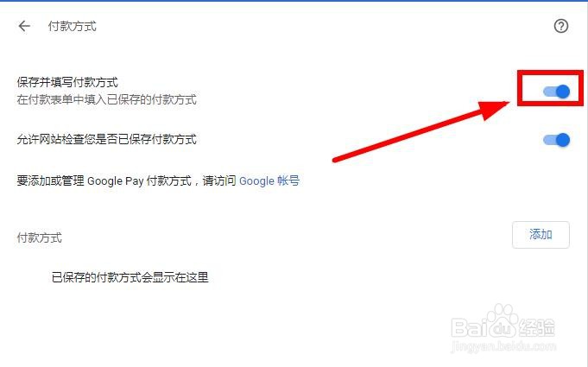This screenshot has width=588, height=367.
Task: Open the Google 帐号 link
Action: point(269,180)
